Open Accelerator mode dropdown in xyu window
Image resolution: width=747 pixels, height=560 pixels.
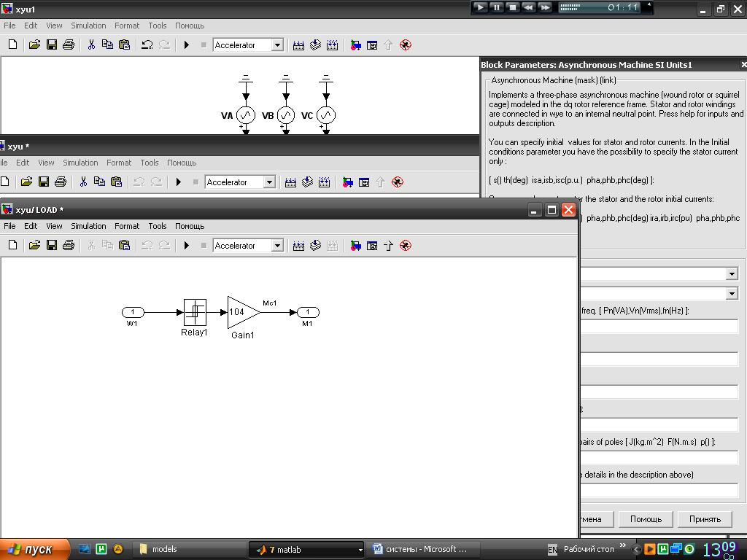coord(269,182)
